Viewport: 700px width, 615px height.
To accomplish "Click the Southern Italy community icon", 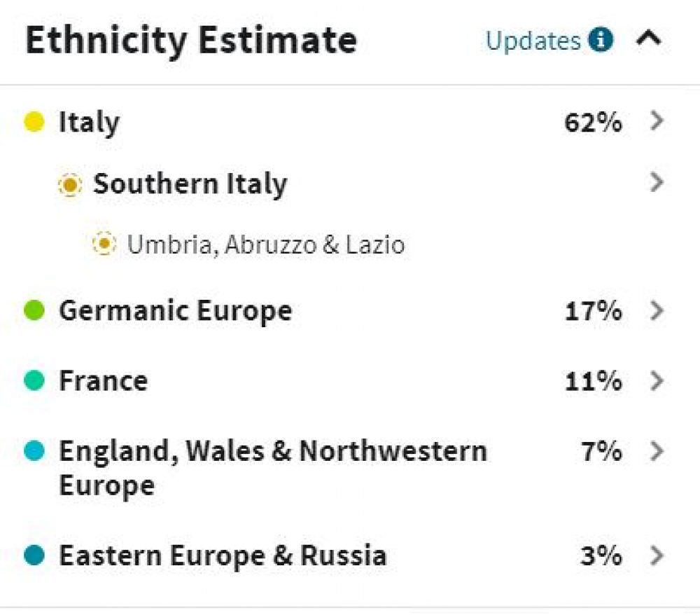I will pyautogui.click(x=70, y=184).
